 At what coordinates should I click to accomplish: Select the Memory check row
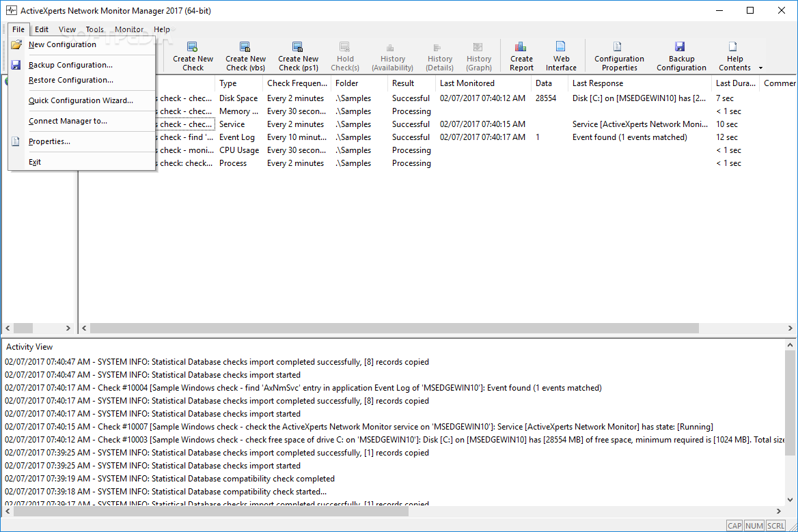coord(476,111)
